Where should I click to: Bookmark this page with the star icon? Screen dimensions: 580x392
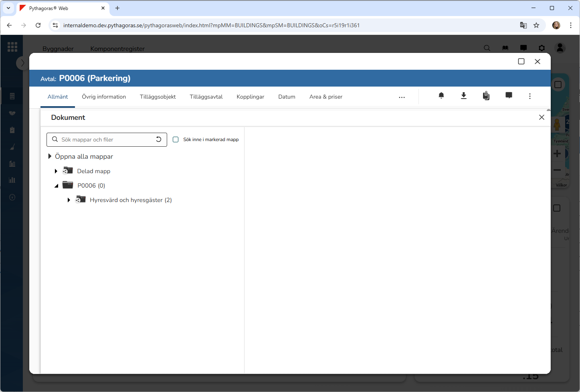[x=536, y=25]
